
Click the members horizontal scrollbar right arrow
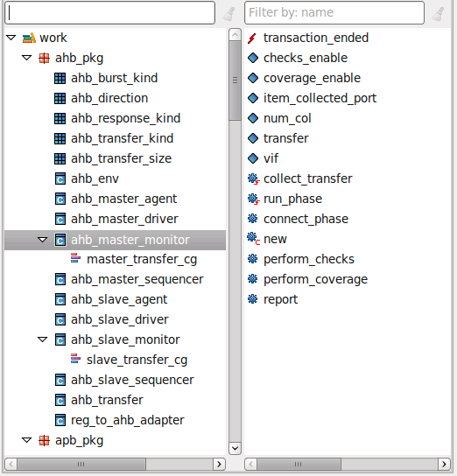pyautogui.click(x=444, y=464)
